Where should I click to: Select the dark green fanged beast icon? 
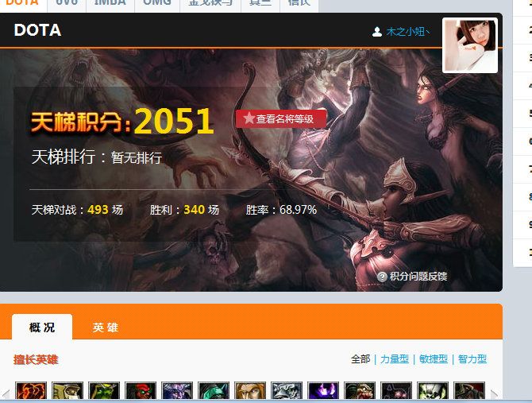click(360, 390)
